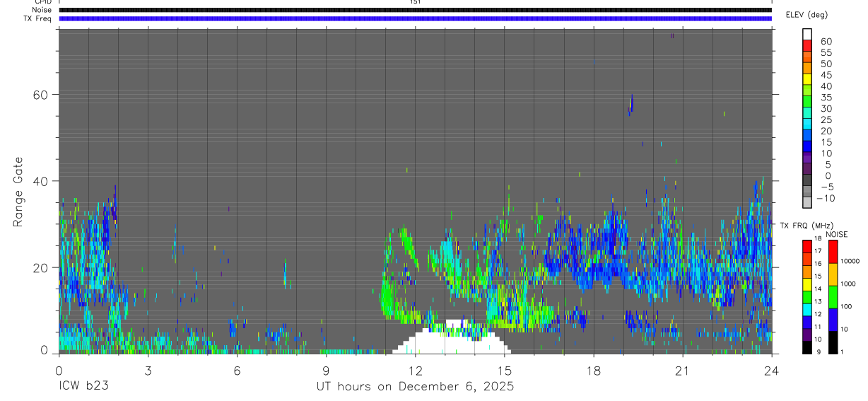The height and width of the screenshot is (401, 868).
Task: Click the 45 label on the ELEV scale
Action: tap(826, 75)
